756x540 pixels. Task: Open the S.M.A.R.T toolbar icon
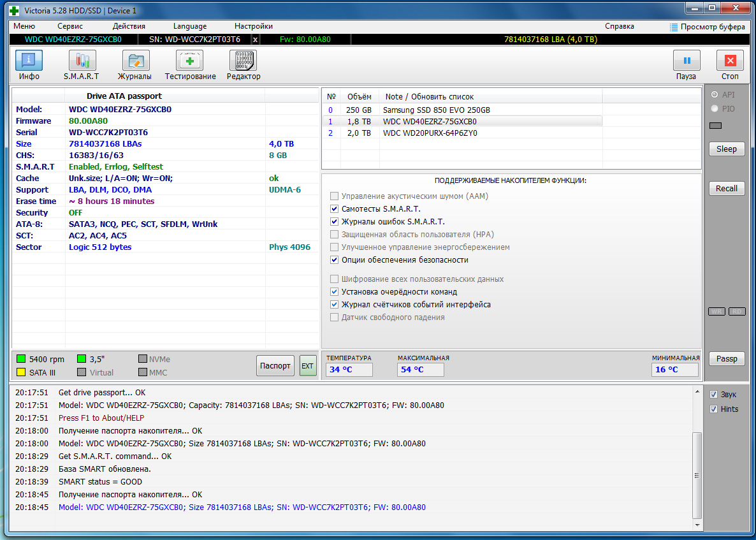[82, 61]
